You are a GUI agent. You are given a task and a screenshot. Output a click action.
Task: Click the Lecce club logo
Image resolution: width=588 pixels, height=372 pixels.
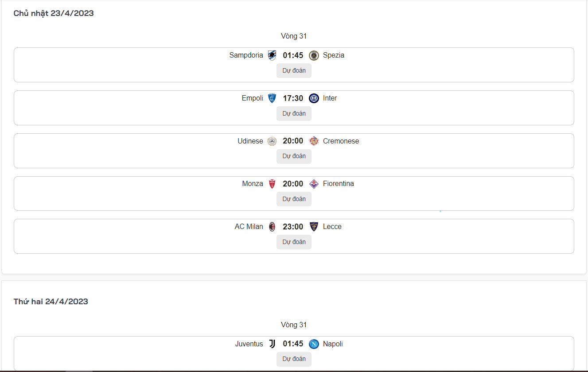(x=314, y=227)
